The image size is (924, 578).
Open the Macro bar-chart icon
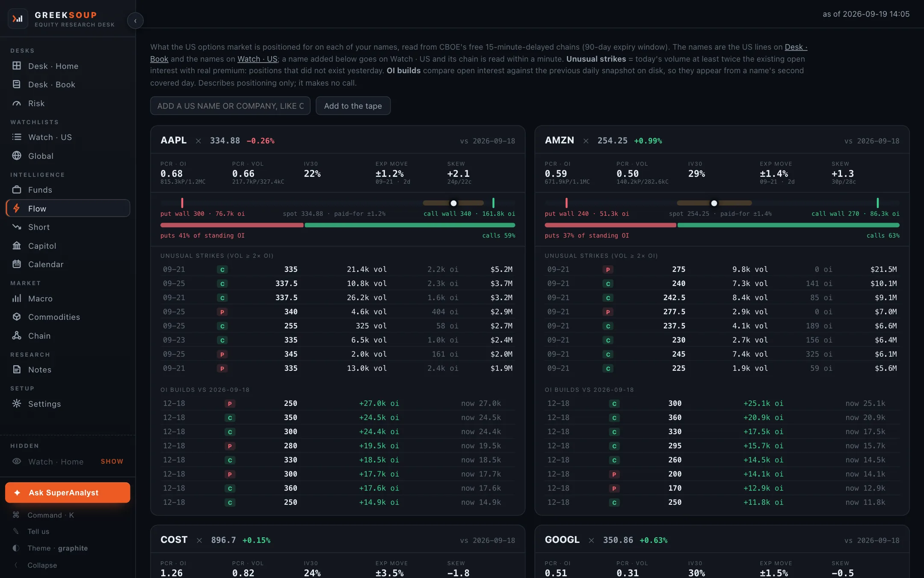coord(17,298)
